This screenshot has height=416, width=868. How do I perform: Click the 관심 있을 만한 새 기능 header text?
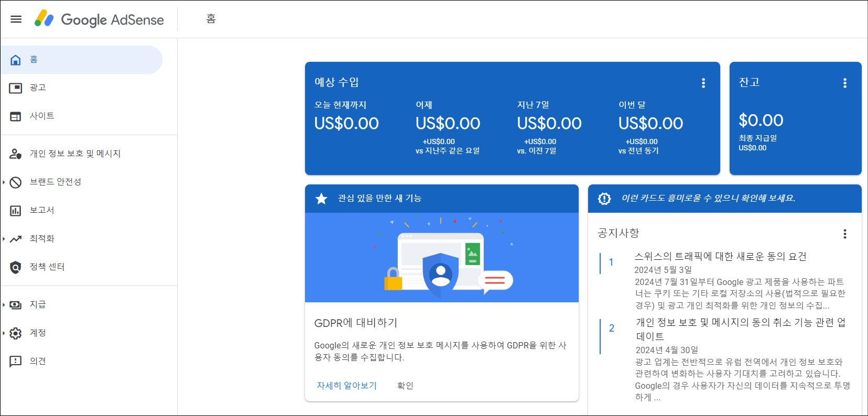pos(379,198)
